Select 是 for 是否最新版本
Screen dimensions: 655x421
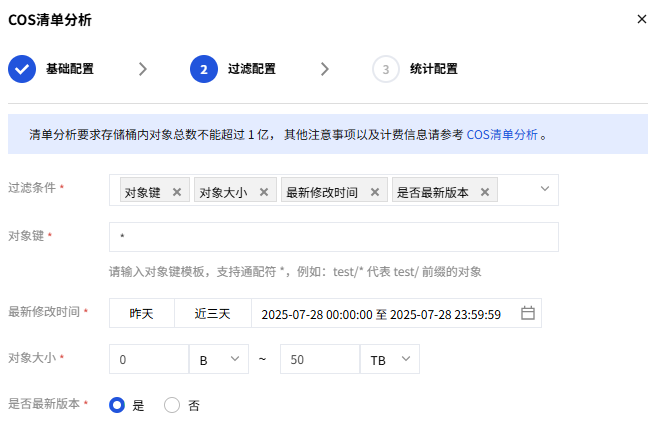pyautogui.click(x=117, y=405)
